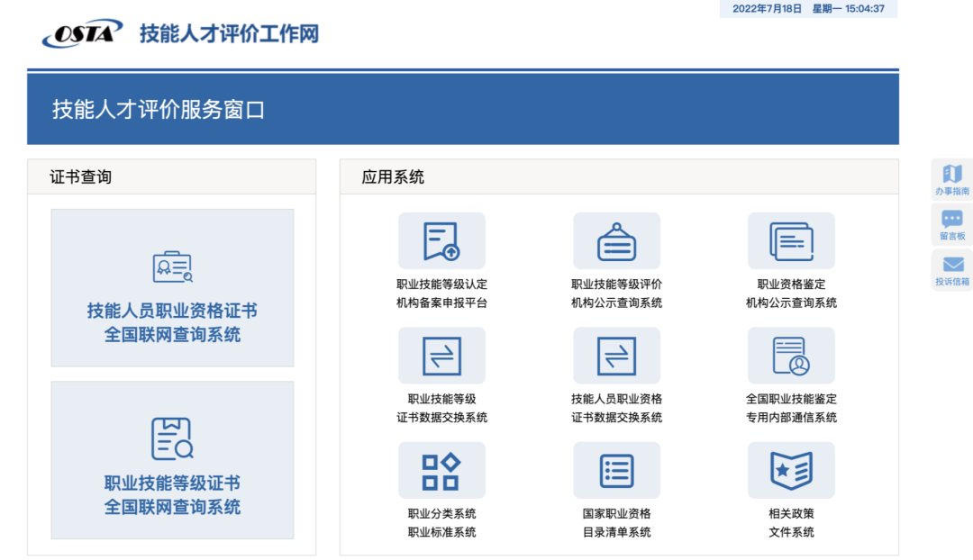Open 职业技能等级证书全国联网查询系统 link text
This screenshot has height=560, width=973.
(172, 495)
